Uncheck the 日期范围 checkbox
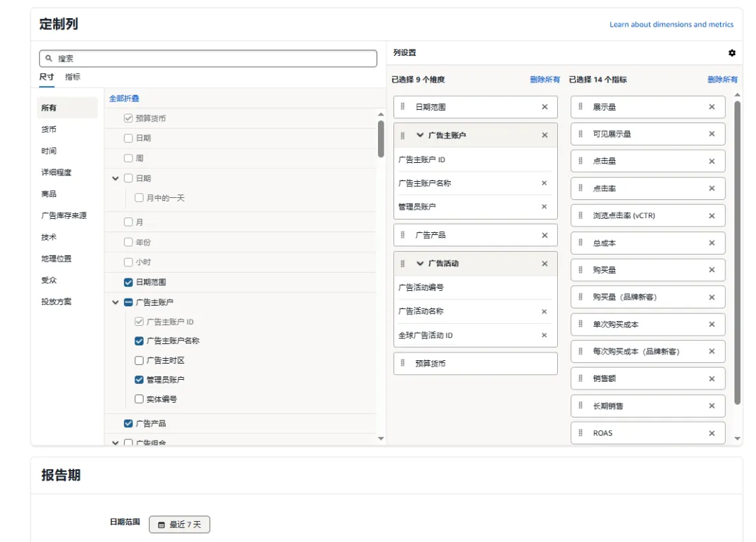The image size is (756, 542). [128, 282]
